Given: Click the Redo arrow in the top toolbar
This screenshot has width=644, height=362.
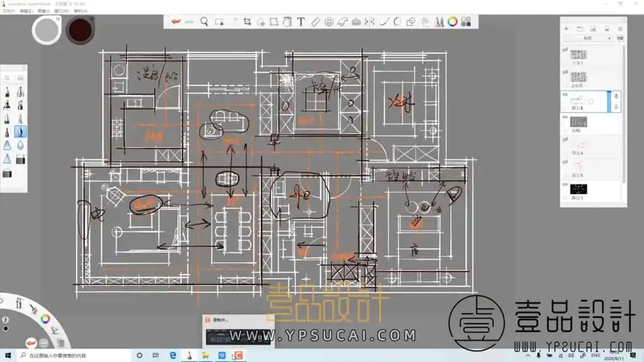Looking at the screenshot, I should click(189, 22).
